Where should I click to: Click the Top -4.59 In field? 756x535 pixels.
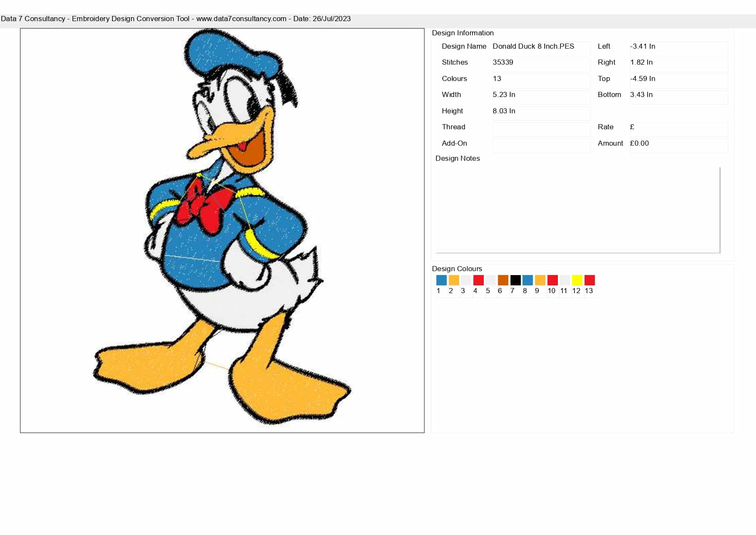click(x=679, y=81)
